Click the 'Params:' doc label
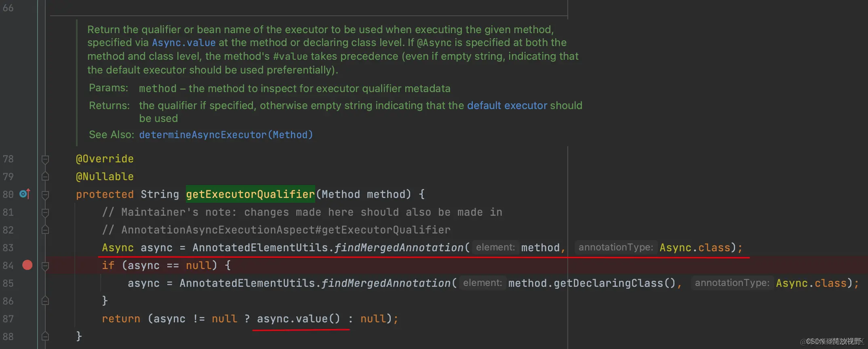The image size is (868, 349). [108, 88]
